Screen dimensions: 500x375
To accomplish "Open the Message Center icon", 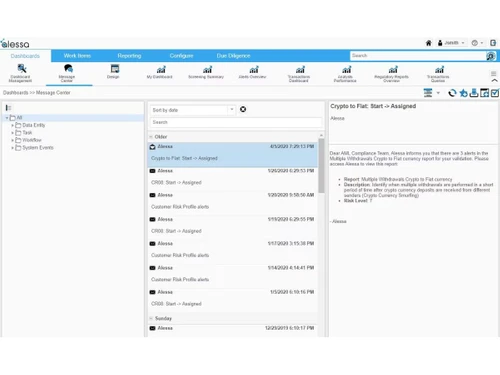I will pyautogui.click(x=68, y=69).
